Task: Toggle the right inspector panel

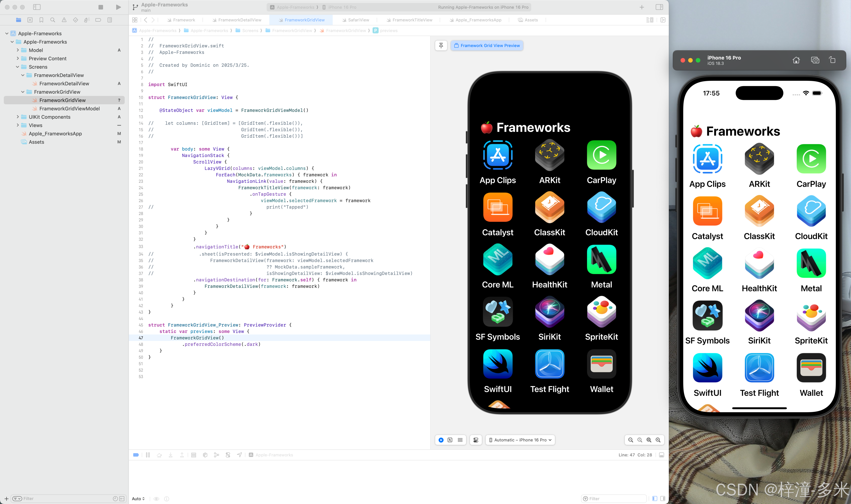Action: click(x=659, y=7)
